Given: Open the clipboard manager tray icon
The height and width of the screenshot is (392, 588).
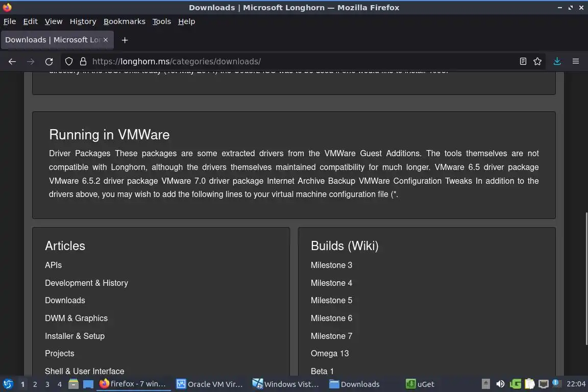Looking at the screenshot, I should pyautogui.click(x=529, y=384).
